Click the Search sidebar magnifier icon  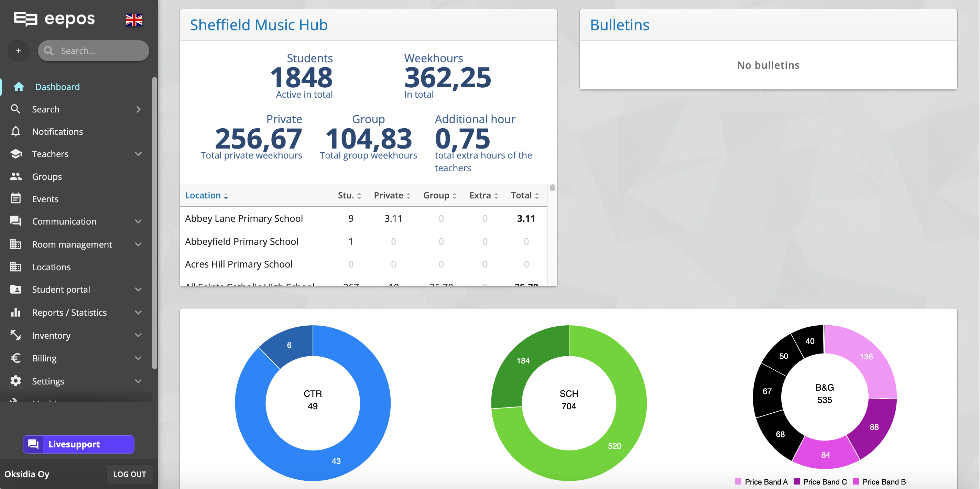(15, 109)
